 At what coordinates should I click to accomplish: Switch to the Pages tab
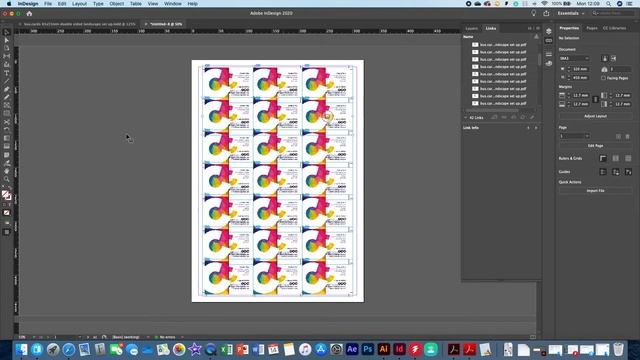592,28
